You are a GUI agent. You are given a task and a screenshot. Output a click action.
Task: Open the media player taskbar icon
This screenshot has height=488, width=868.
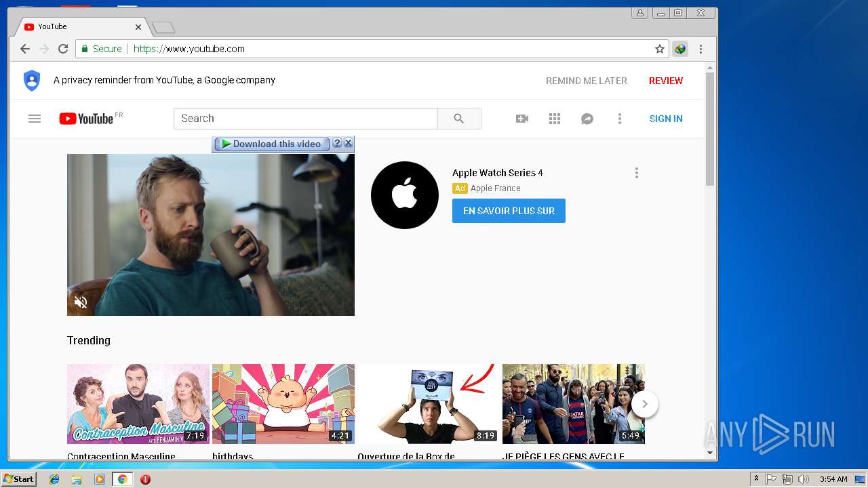click(100, 479)
